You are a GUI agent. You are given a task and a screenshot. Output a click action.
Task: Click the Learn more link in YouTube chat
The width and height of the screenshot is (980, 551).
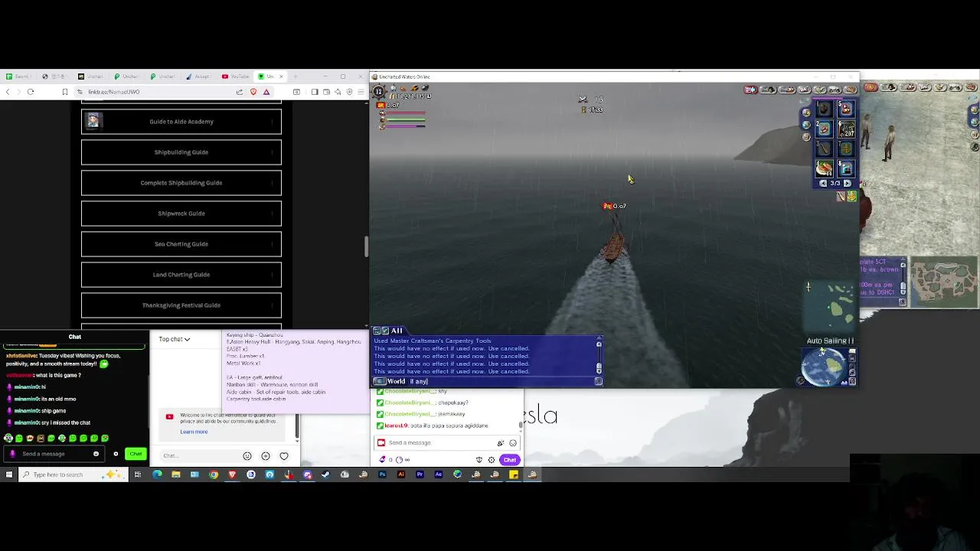tap(194, 432)
